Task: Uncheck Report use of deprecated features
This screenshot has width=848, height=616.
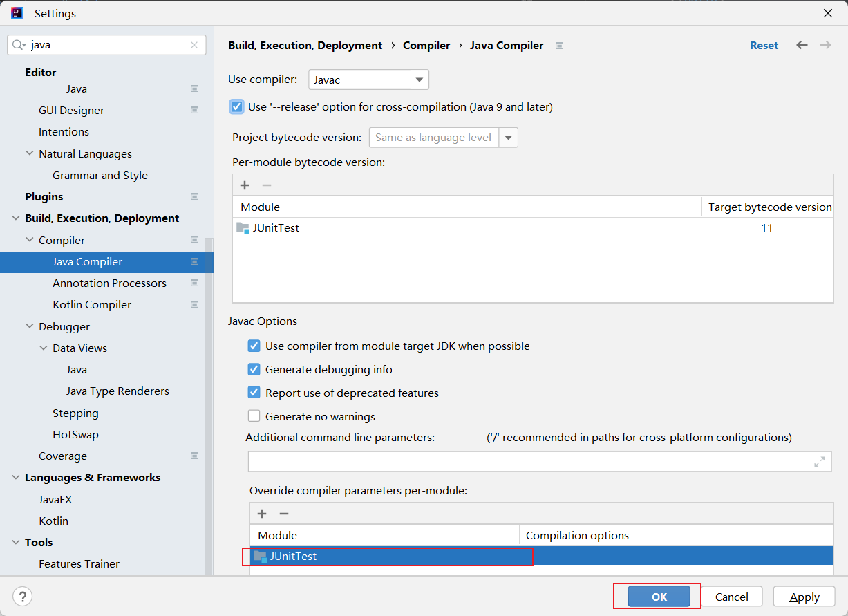Action: point(254,393)
